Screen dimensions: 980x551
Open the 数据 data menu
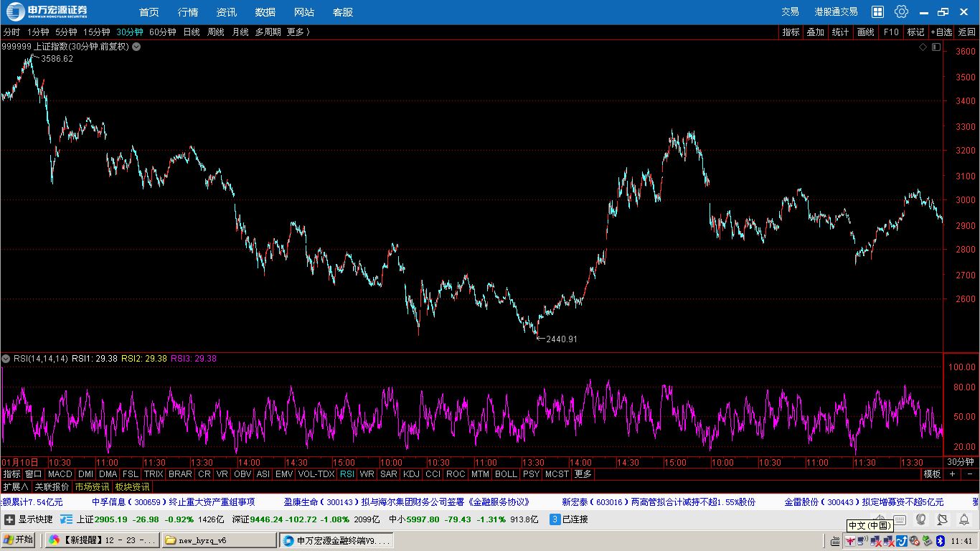265,12
